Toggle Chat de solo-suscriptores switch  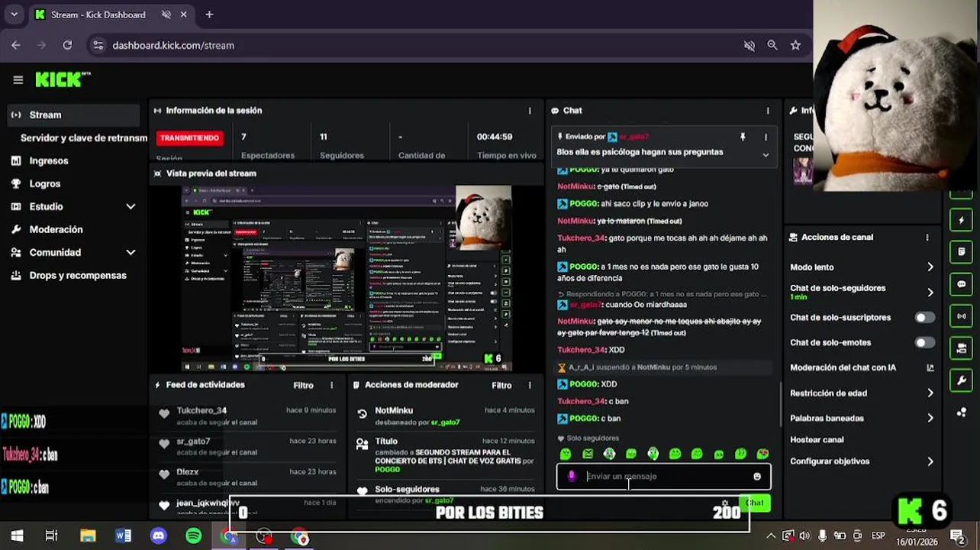[x=924, y=317]
